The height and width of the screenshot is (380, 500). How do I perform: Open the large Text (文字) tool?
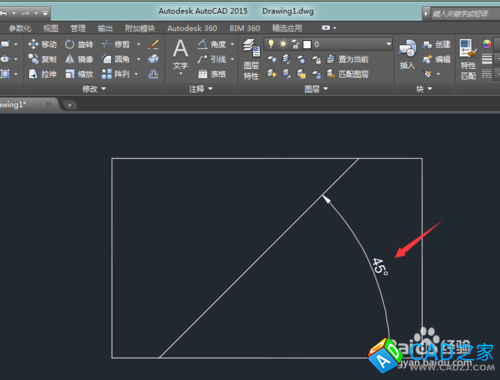(x=180, y=55)
